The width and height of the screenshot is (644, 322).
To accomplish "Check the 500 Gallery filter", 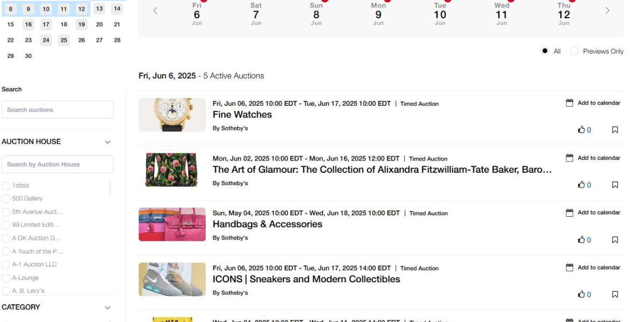I will (6, 199).
